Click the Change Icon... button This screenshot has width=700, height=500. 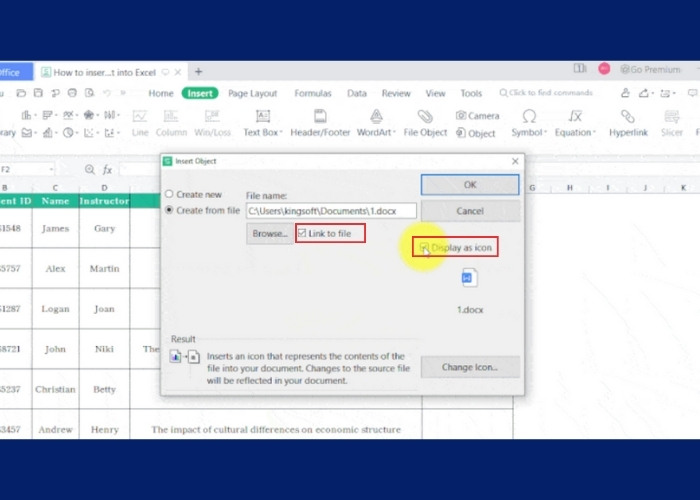tap(470, 367)
